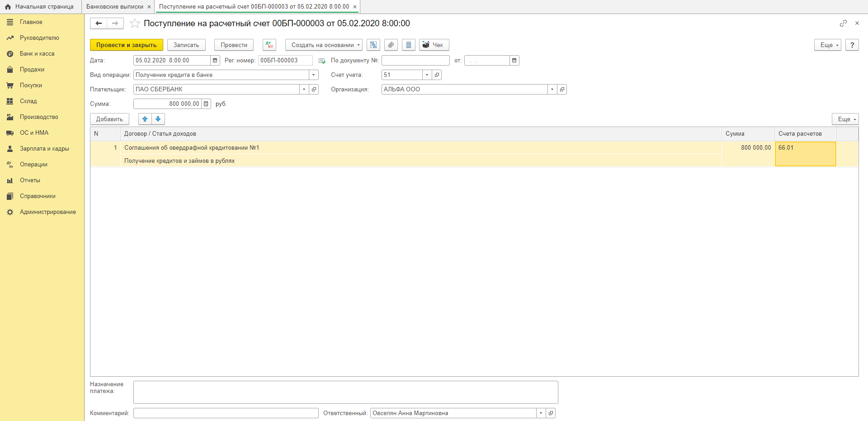Screen dimensions: 868x421
Task: Go to Банк и касса section
Action: [37, 53]
